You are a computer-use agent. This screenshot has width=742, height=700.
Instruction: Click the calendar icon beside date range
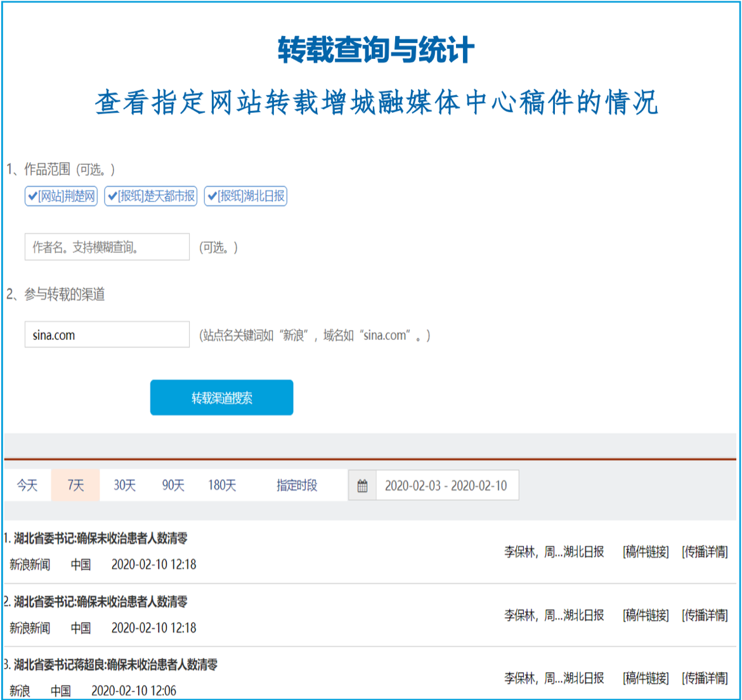pyautogui.click(x=362, y=485)
